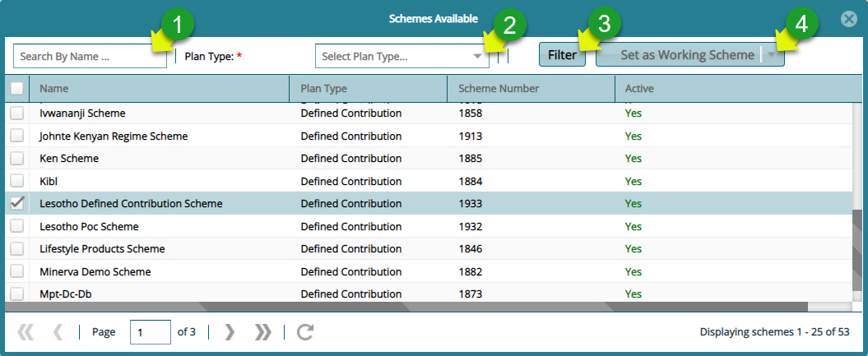Check the Ivwananji Scheme row checkbox
This screenshot has height=356, width=868.
pyautogui.click(x=17, y=113)
